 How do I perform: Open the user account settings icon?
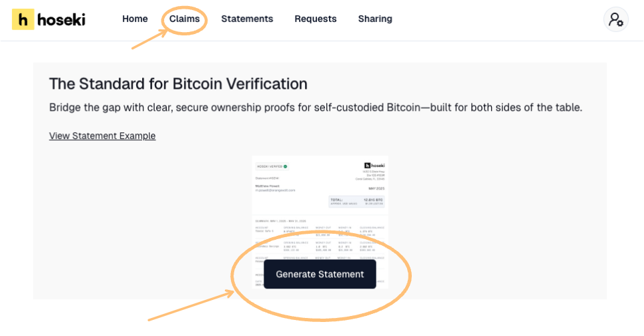[615, 19]
